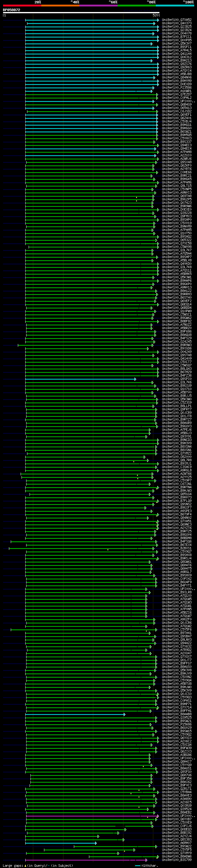Open hit UniRef100_C6JSD2

pyautogui.click(x=177, y=111)
